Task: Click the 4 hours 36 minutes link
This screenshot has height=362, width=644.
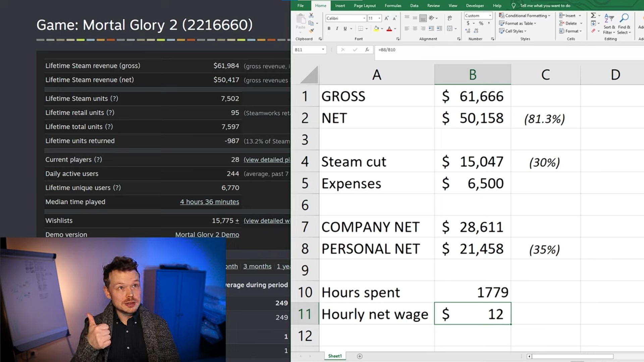Action: (x=209, y=202)
